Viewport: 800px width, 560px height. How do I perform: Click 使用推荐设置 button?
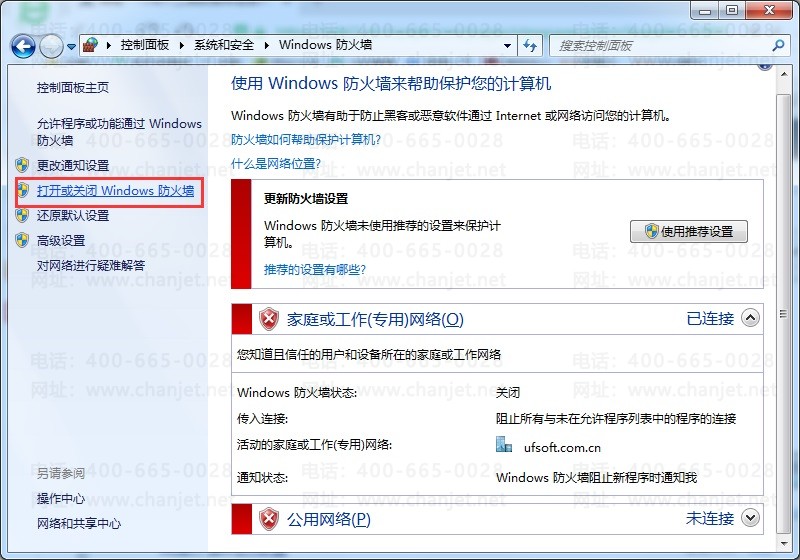click(x=689, y=232)
